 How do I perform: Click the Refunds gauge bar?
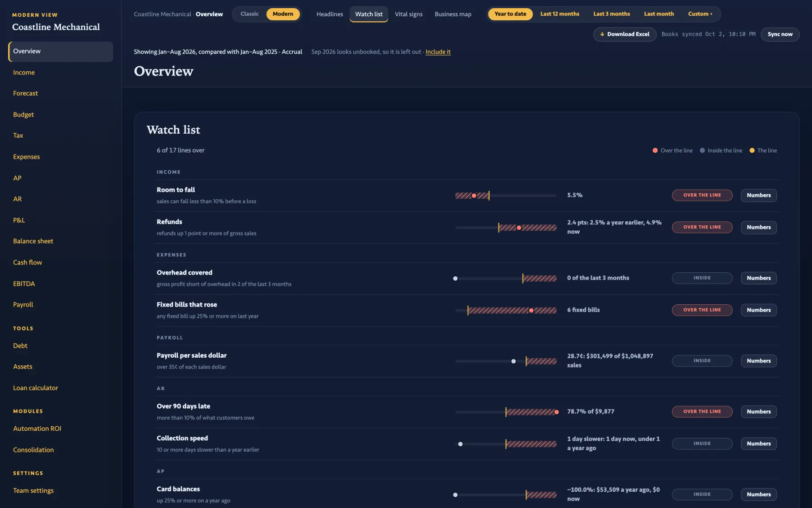(506, 228)
